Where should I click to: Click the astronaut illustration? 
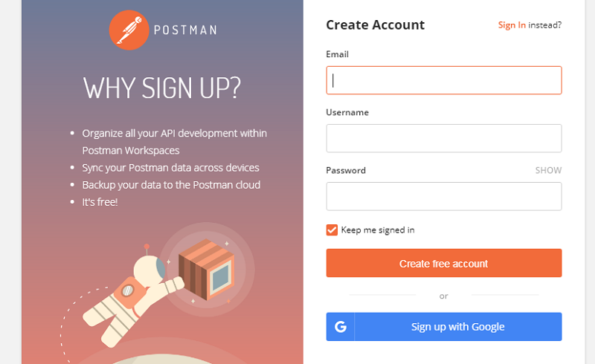[133, 296]
